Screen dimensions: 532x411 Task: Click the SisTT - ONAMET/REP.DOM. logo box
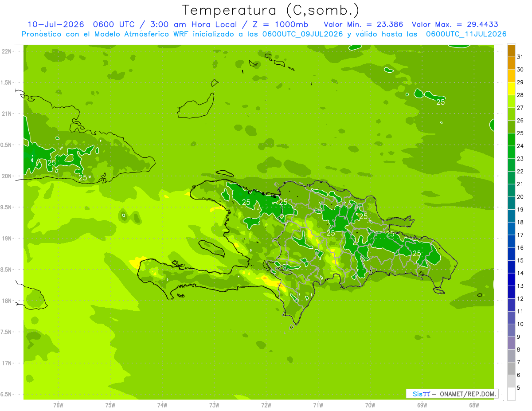pyautogui.click(x=452, y=394)
